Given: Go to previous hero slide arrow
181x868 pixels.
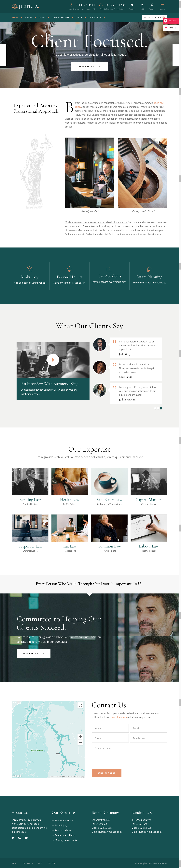Looking at the screenshot, I should (x=3, y=55).
